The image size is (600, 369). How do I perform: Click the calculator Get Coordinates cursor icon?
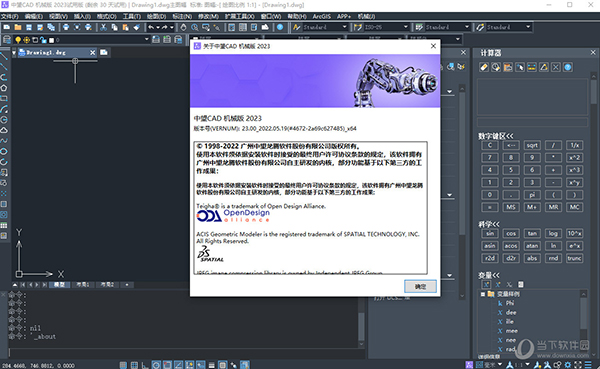(520, 67)
